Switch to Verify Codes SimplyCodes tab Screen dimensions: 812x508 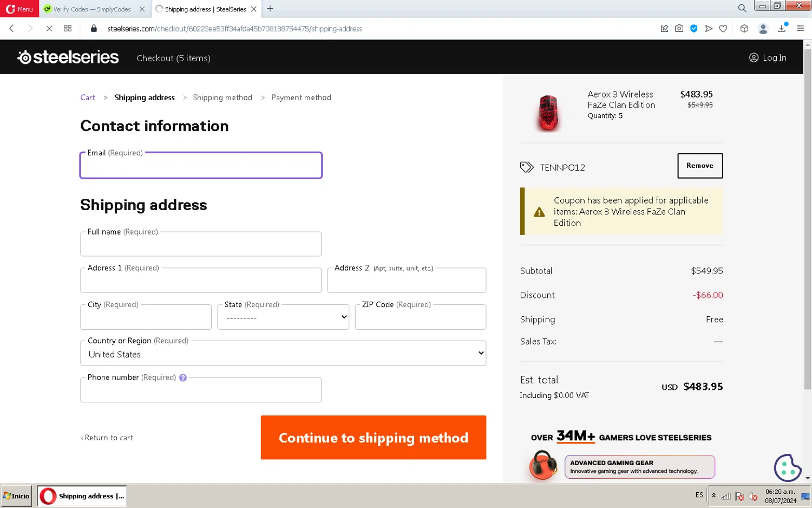click(92, 9)
